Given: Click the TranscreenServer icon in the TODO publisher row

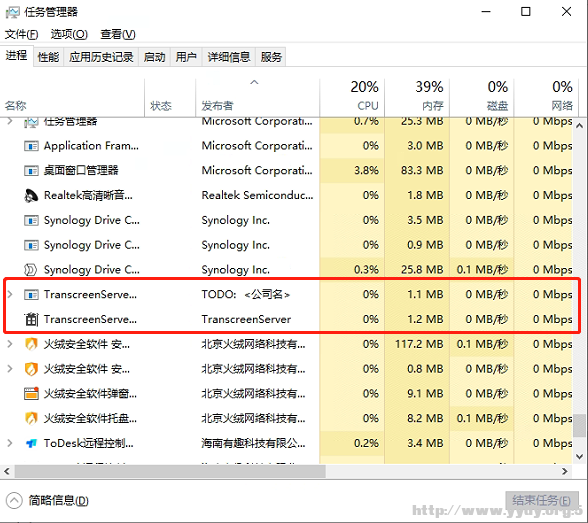Looking at the screenshot, I should (31, 295).
